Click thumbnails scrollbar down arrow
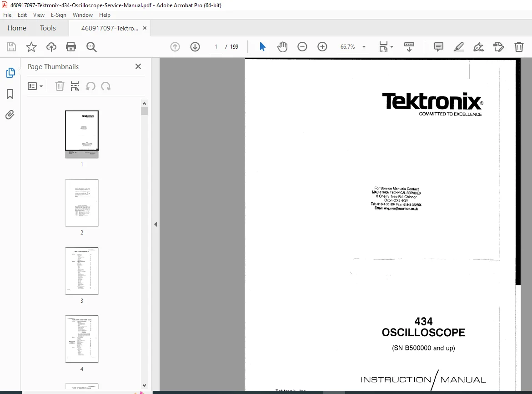The image size is (532, 394). coord(144,385)
